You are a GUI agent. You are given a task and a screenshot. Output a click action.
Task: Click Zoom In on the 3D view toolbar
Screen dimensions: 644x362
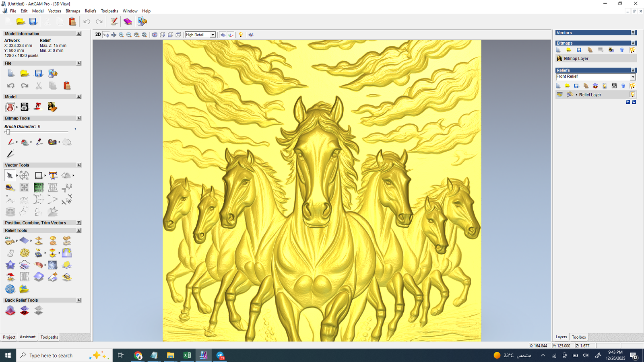[x=121, y=35]
